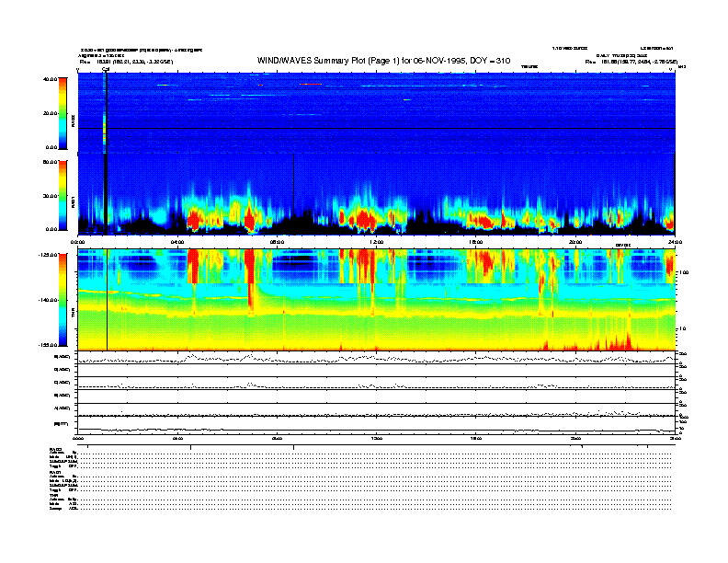This screenshot has height=563, width=728.
Task: Select the TNR color scale bar
Action: pos(63,300)
